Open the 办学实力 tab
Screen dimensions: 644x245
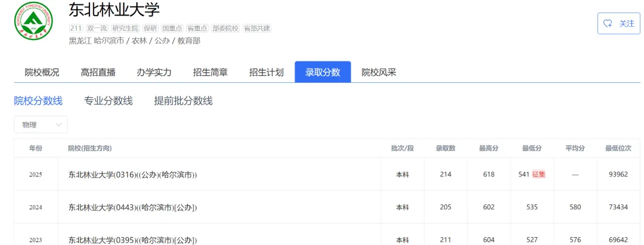(154, 73)
